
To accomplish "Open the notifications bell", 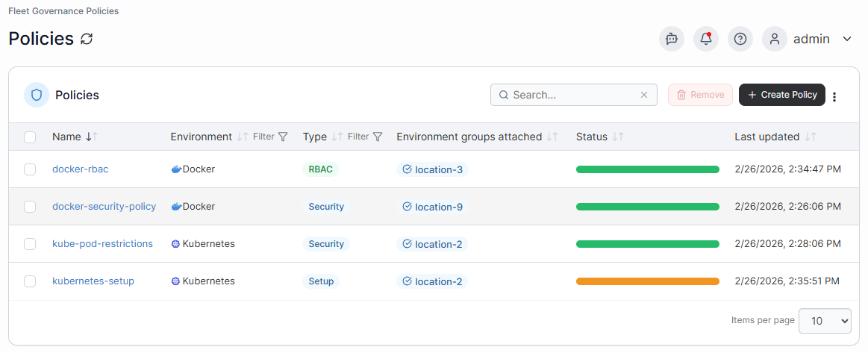I will tap(706, 39).
